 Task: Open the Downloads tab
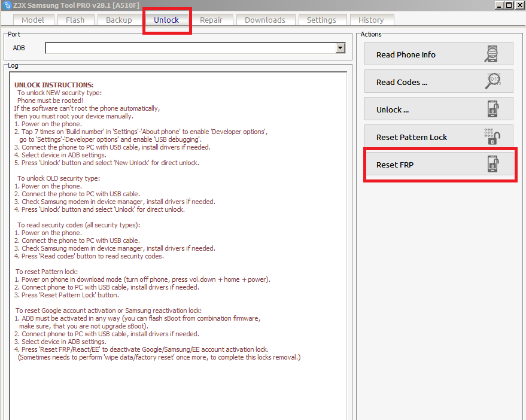tap(265, 20)
